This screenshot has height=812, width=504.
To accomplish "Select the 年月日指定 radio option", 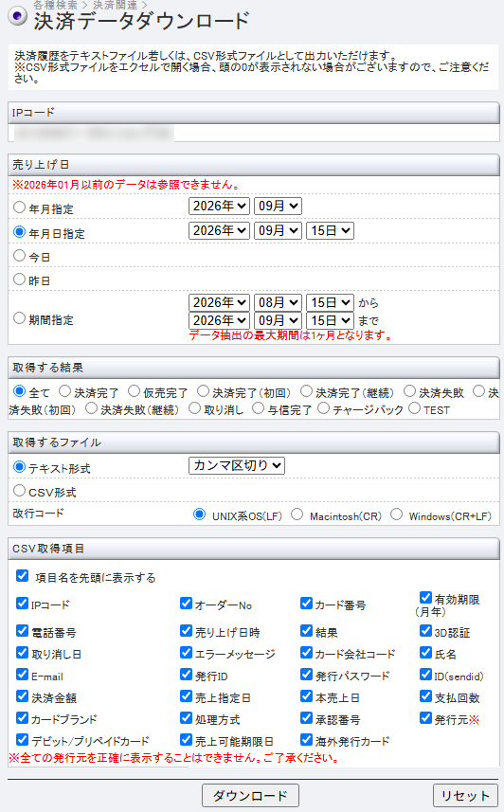I will click(x=19, y=232).
